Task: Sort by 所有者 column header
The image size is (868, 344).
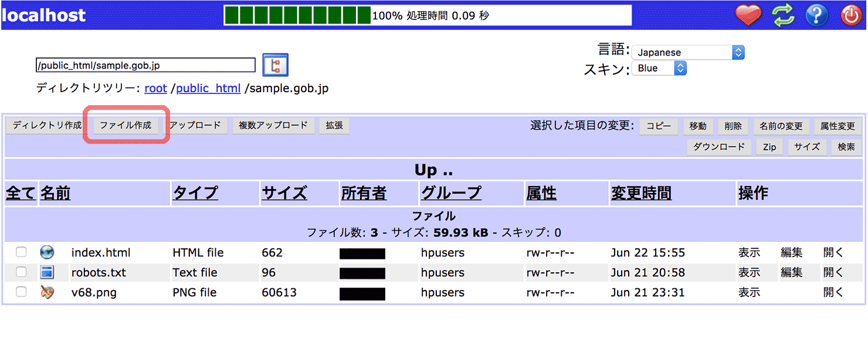Action: (x=364, y=193)
